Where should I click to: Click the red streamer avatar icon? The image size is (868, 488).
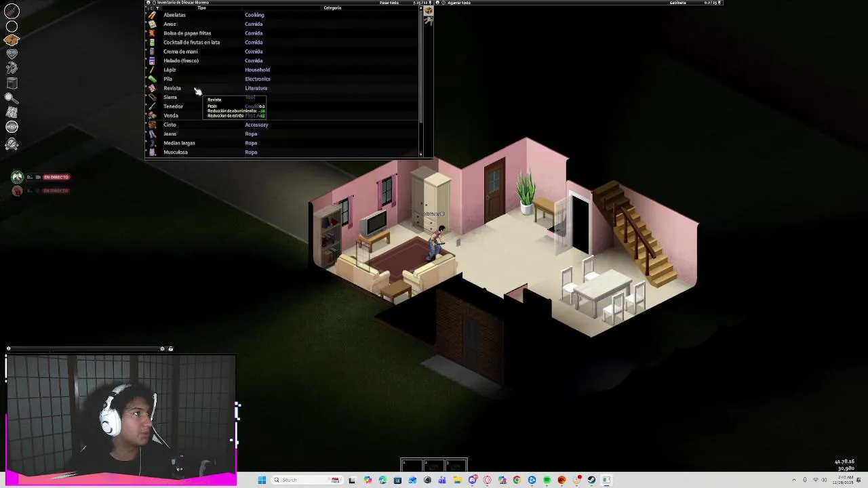point(17,190)
